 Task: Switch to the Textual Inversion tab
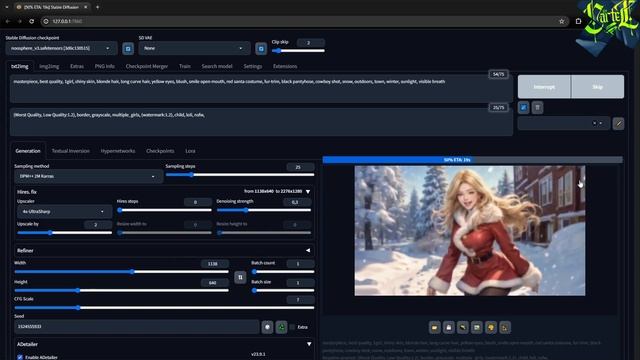tap(71, 151)
